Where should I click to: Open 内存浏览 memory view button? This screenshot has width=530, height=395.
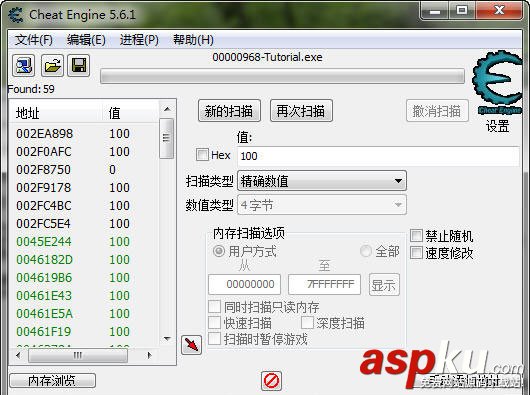click(52, 380)
